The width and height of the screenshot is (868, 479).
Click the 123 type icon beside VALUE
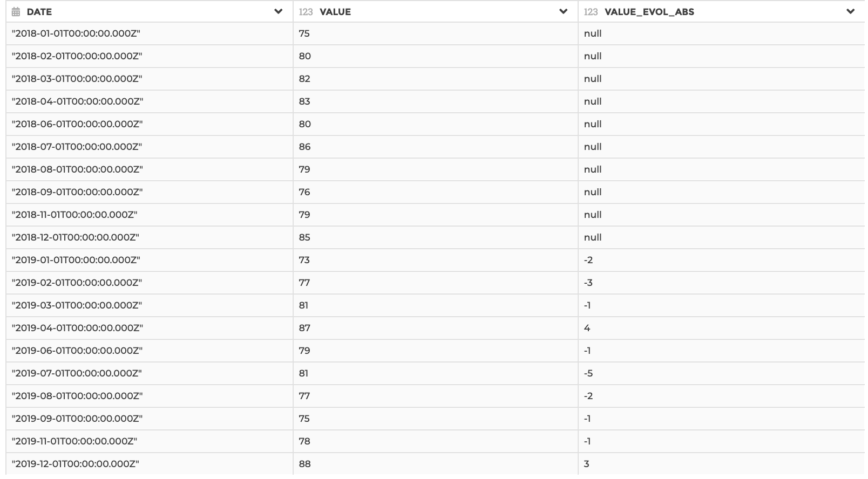[306, 12]
